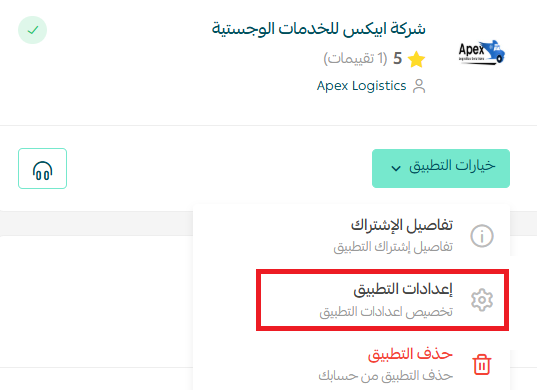Select إعدادات التطبيق menu entry
The width and height of the screenshot is (538, 391).
pyautogui.click(x=382, y=300)
